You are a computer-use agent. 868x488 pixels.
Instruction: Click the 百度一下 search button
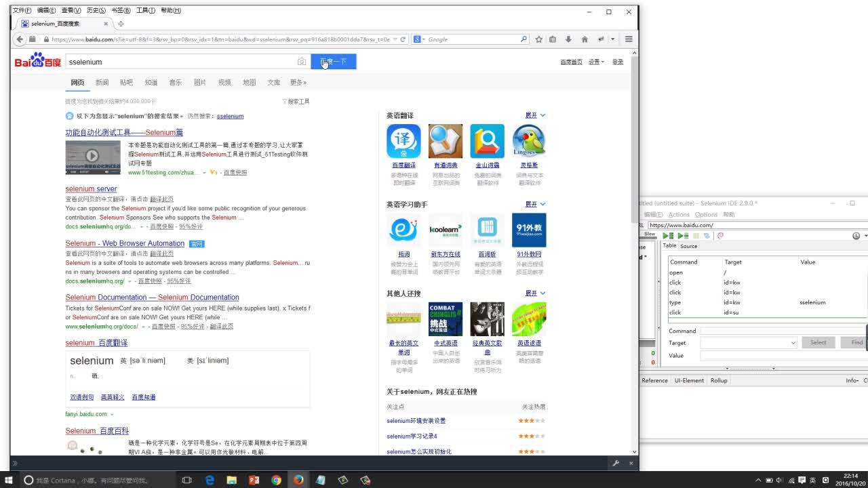tap(334, 62)
